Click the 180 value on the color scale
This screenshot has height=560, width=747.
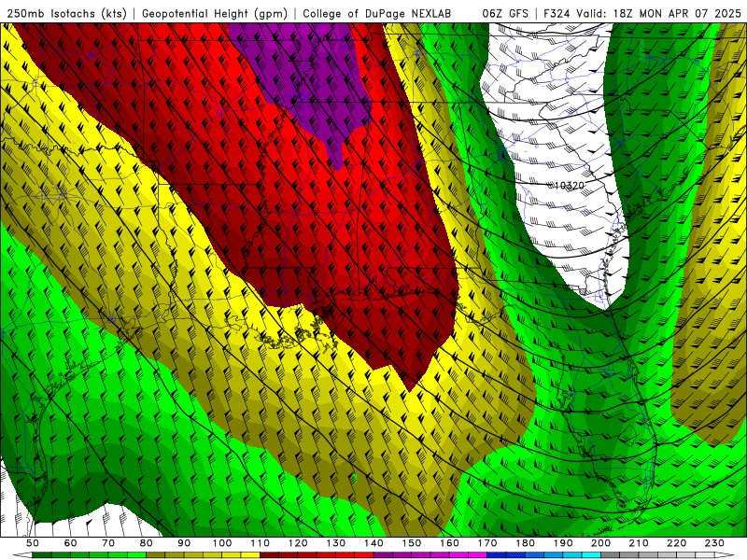pos(525,543)
